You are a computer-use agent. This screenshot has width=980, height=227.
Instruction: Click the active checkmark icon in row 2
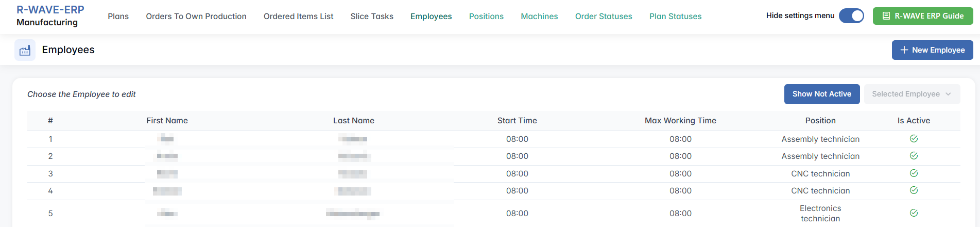pos(914,156)
